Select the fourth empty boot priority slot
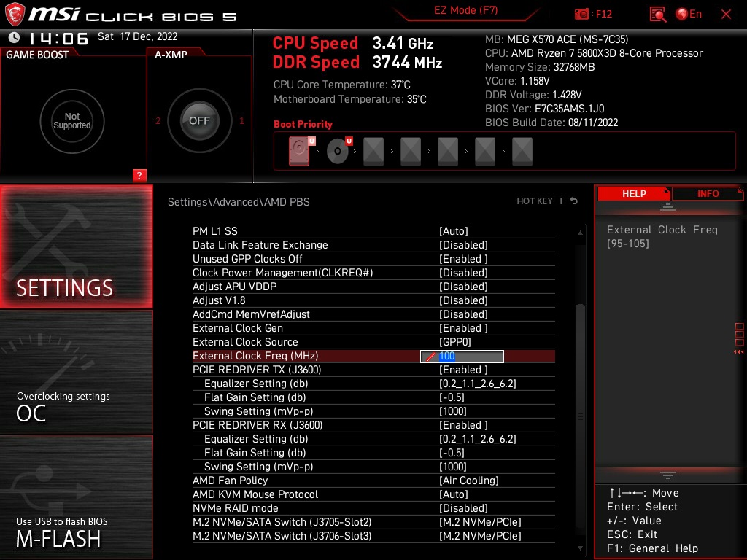747x560 pixels. pyautogui.click(x=411, y=151)
